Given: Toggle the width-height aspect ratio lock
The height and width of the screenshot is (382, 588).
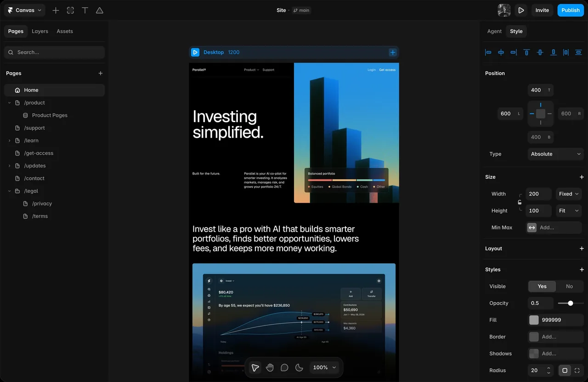Looking at the screenshot, I should [520, 202].
